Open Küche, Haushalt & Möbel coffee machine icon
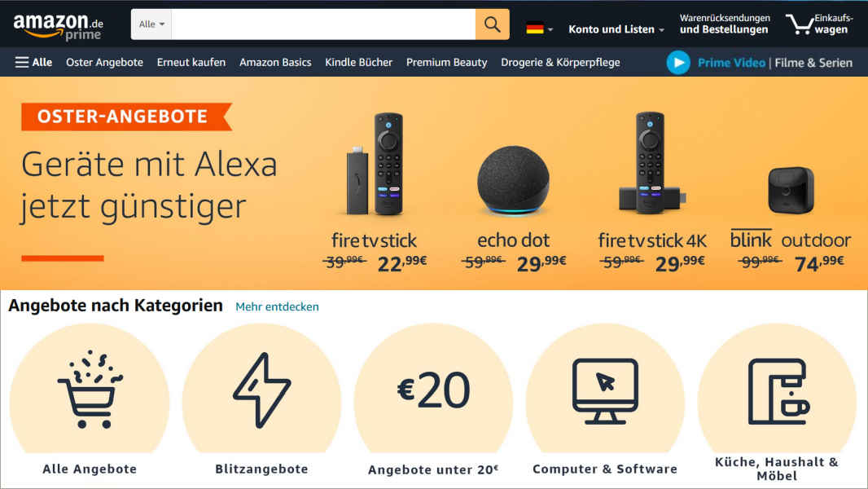The width and height of the screenshot is (868, 489). [778, 391]
